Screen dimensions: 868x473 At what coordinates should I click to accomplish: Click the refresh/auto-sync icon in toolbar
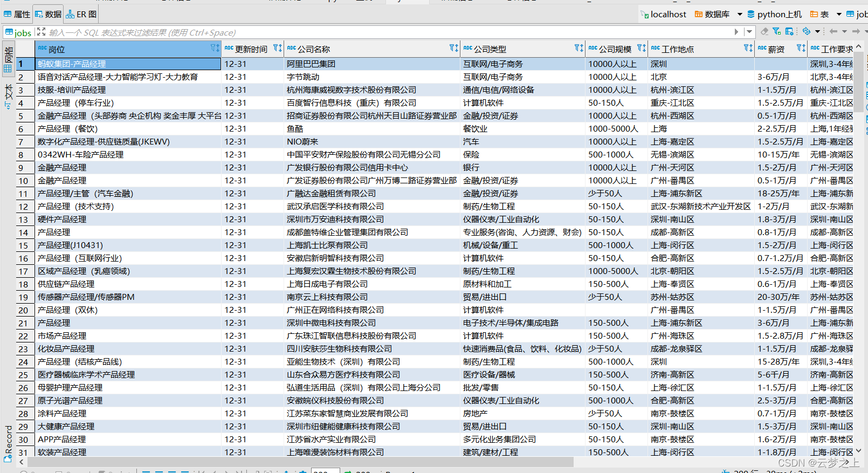click(807, 32)
